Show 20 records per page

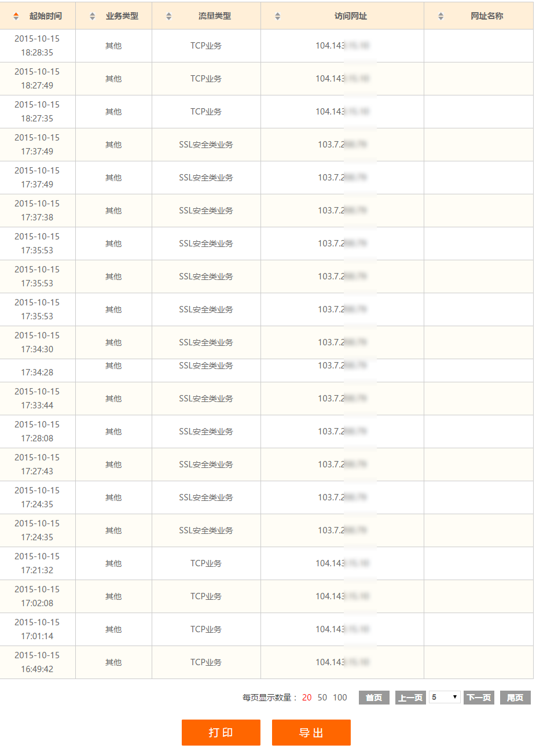[x=307, y=698]
